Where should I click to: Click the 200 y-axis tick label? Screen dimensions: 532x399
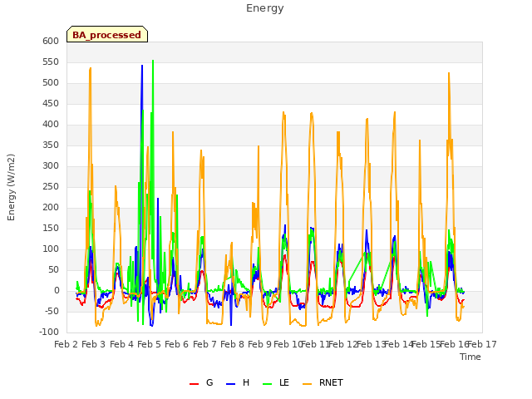(51, 207)
